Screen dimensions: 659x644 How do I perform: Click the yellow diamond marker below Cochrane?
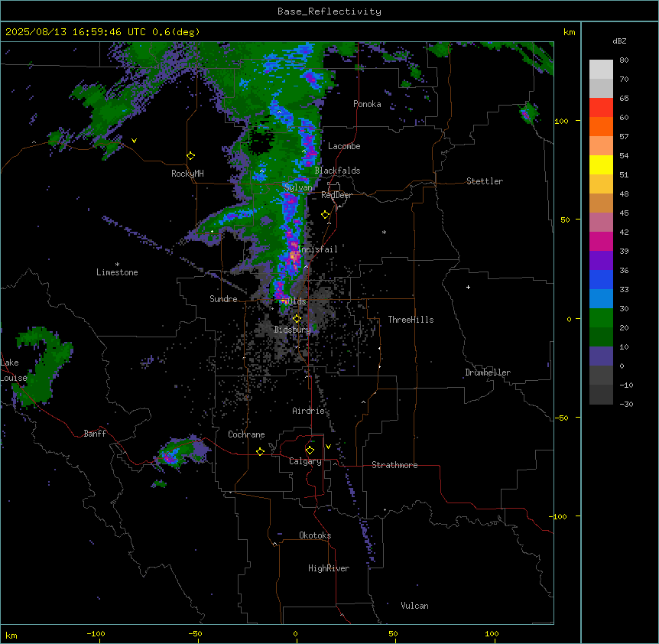click(260, 451)
